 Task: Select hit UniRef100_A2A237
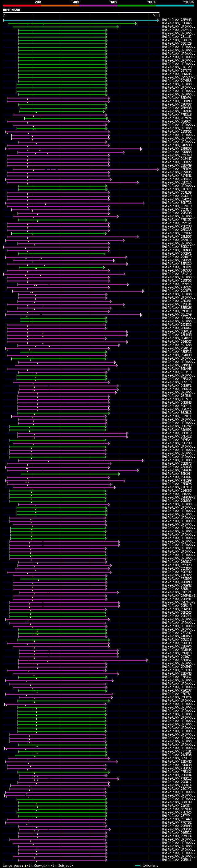coord(177,690)
